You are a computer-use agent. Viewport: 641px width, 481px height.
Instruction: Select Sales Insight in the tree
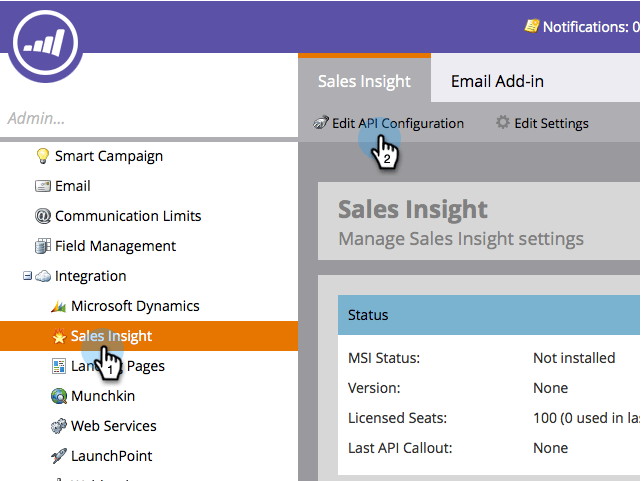(111, 336)
